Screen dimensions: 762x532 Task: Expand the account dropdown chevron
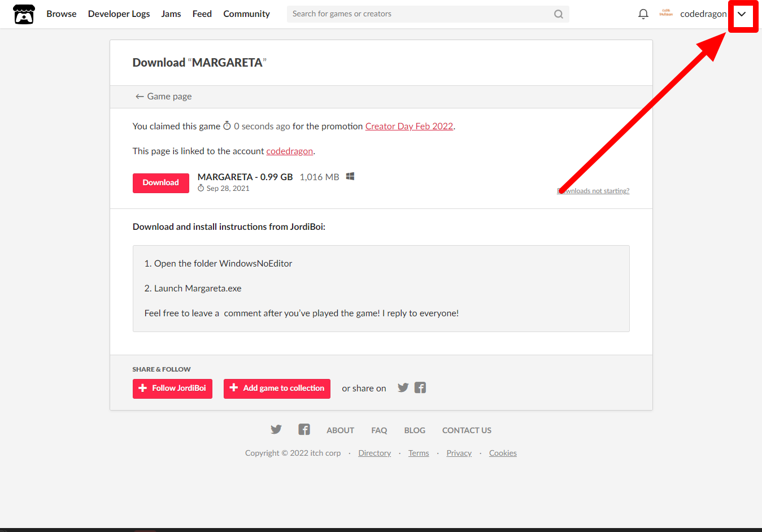742,14
